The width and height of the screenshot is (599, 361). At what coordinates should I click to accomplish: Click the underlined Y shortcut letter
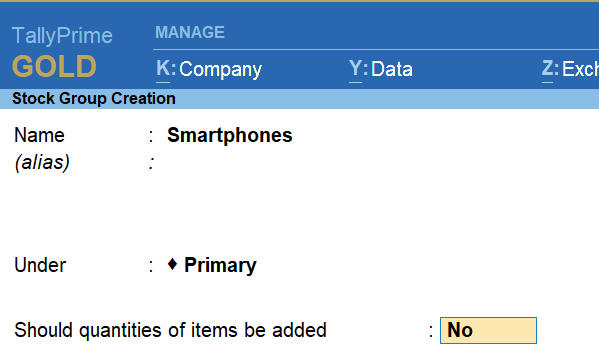tap(355, 69)
